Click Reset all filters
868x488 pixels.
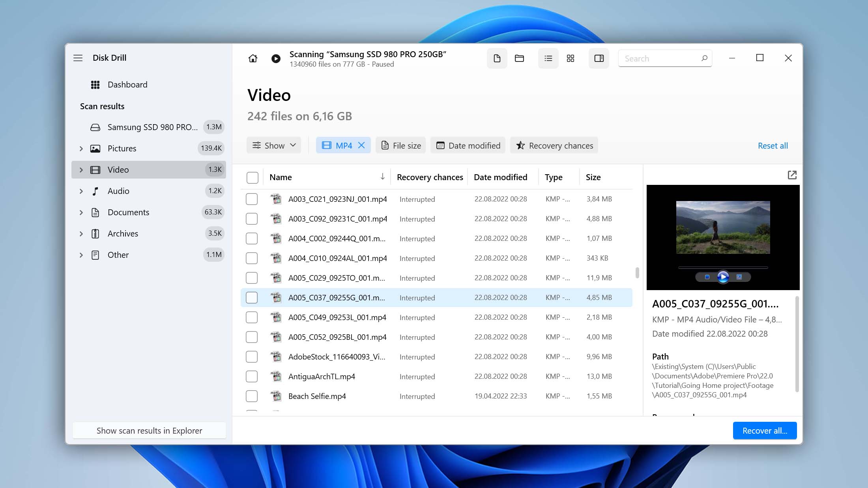(x=773, y=145)
